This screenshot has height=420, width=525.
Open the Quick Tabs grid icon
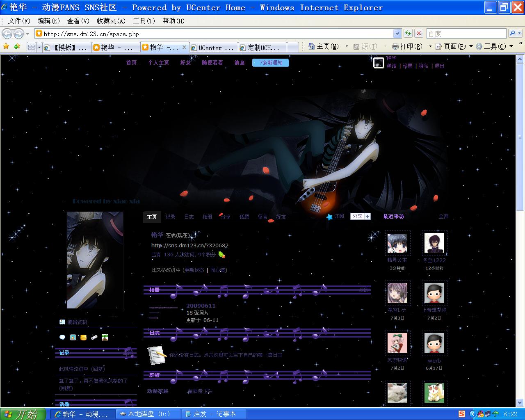tap(31, 48)
